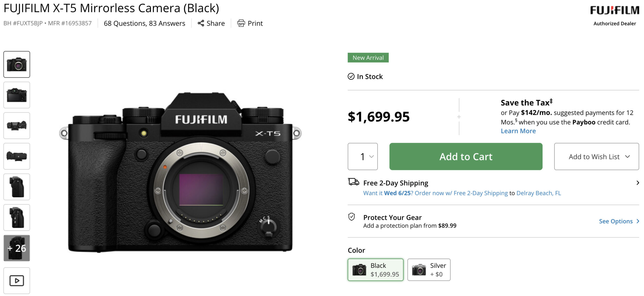Viewport: 644px width, 296px height.
Task: Open the +26 more images thumbnail
Action: 17,248
